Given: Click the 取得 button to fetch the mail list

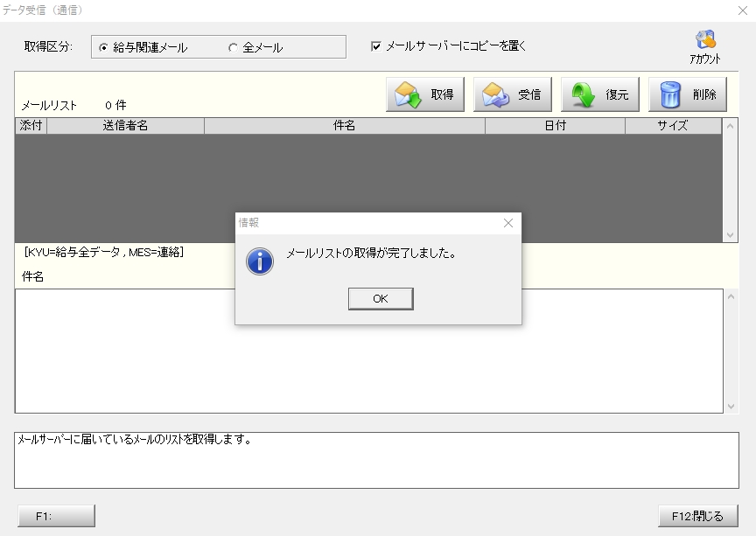Looking at the screenshot, I should tap(425, 94).
